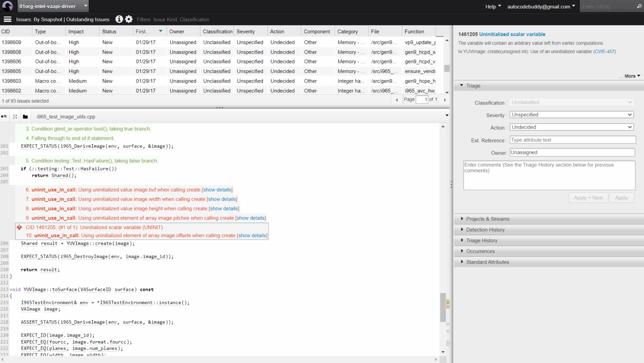
Task: Click inside the Page number field
Action: point(421,99)
